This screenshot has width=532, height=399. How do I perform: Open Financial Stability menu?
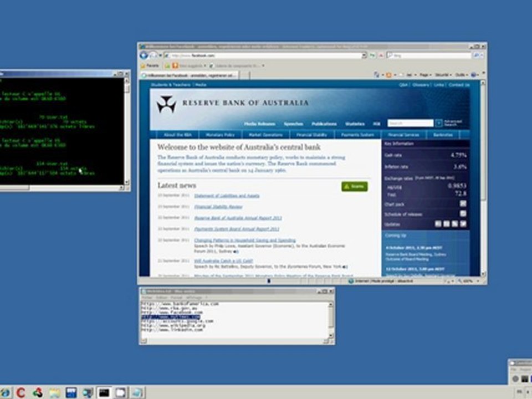pyautogui.click(x=311, y=135)
